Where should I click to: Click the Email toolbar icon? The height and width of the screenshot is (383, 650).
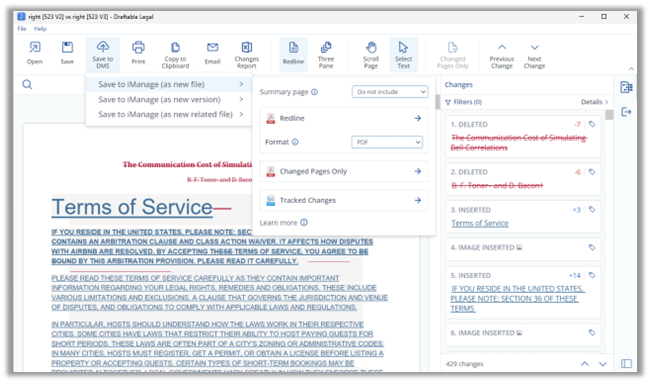coord(212,53)
